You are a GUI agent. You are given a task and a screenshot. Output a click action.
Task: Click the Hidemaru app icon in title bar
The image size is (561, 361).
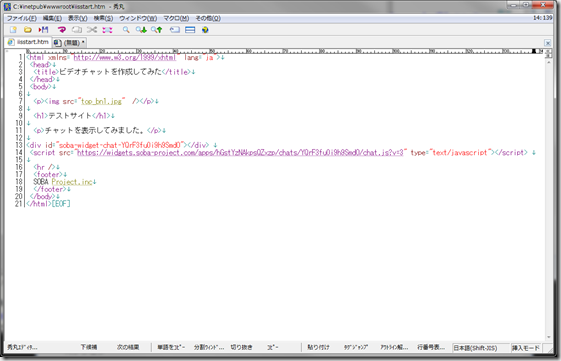[7, 6]
